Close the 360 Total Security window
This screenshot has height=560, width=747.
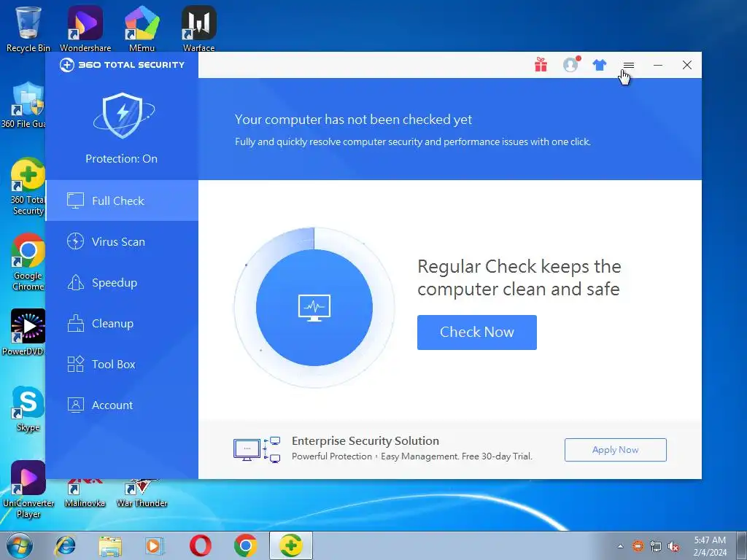pyautogui.click(x=687, y=65)
